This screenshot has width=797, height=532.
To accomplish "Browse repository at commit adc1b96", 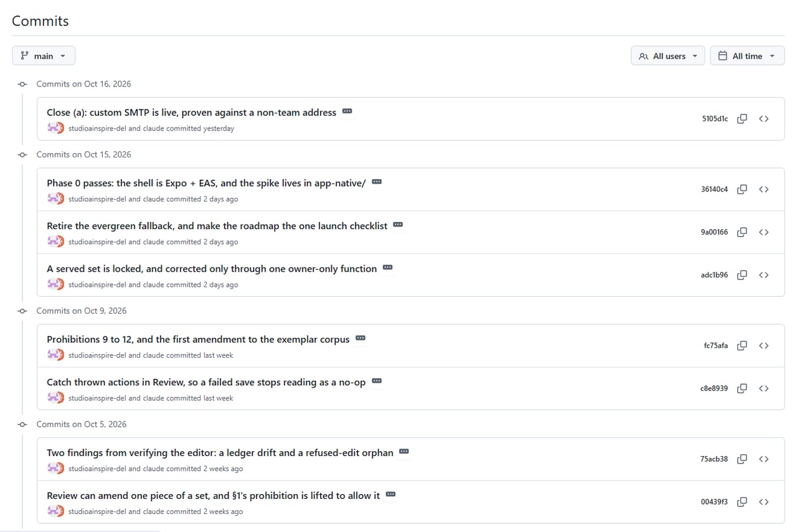I will (764, 275).
